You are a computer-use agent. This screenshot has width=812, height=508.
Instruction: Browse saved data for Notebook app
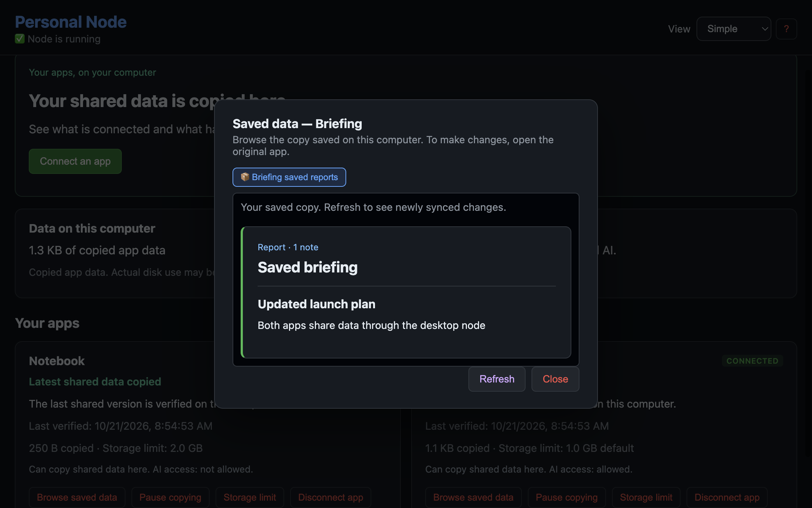point(77,497)
